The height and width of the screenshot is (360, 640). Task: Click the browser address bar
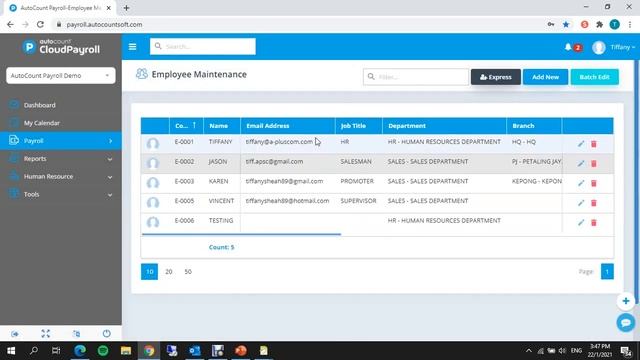(x=298, y=24)
